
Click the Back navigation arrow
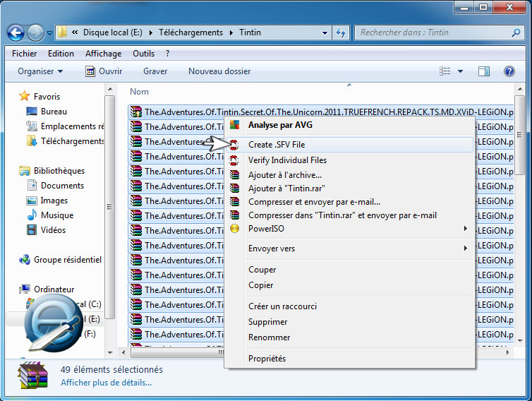(16, 33)
